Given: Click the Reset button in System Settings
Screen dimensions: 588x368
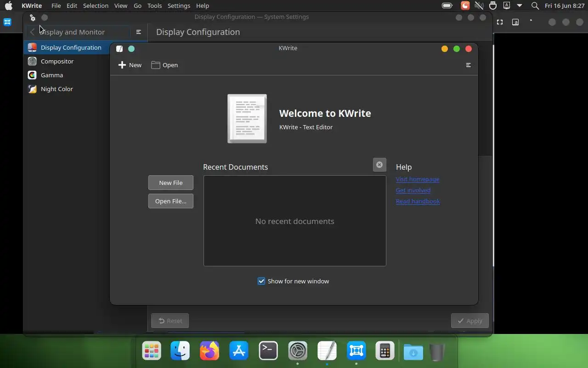Looking at the screenshot, I should click(x=170, y=321).
